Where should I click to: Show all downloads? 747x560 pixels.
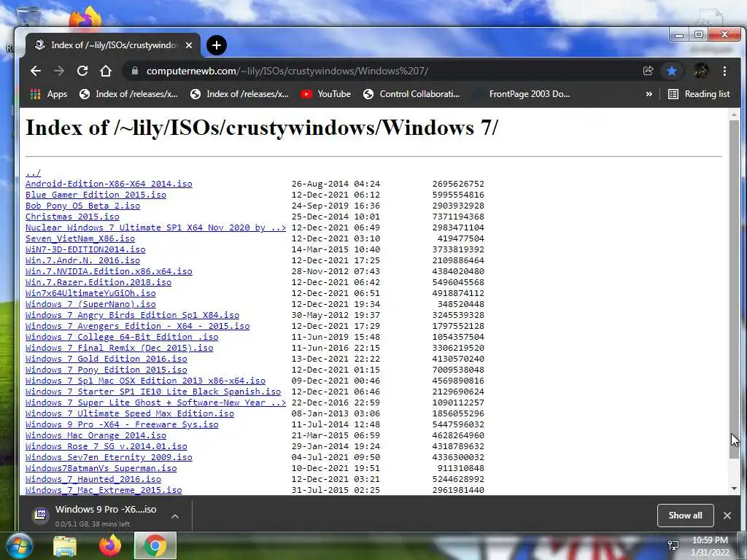[685, 516]
